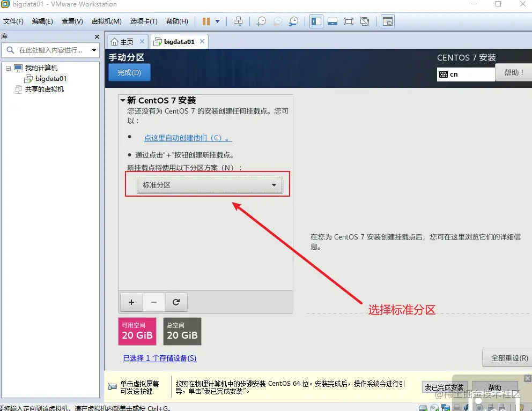Click the 点这里自动创建他们 link
Image resolution: width=532 pixels, height=411 pixels.
click(187, 138)
